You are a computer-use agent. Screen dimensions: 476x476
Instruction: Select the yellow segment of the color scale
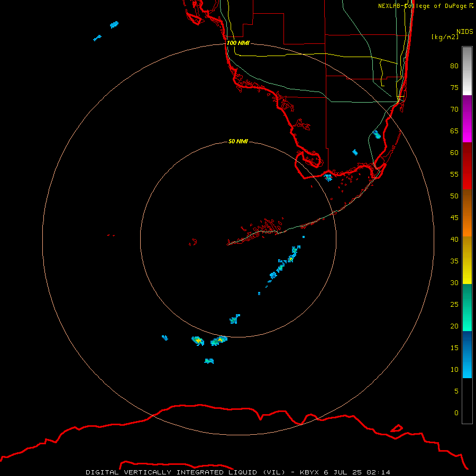467,260
